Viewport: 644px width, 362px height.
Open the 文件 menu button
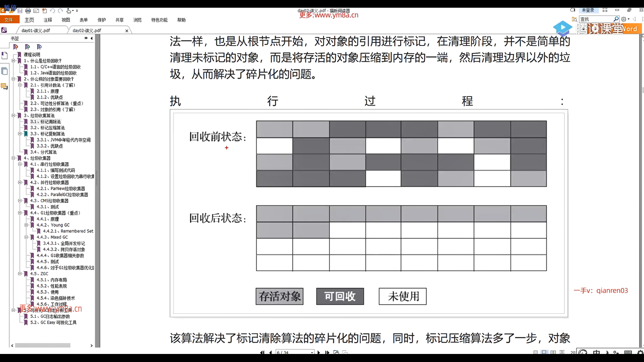(x=9, y=20)
